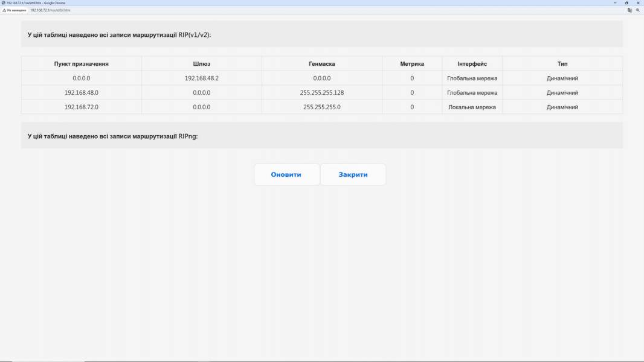
Task: Click the Метрика column header
Action: (412, 64)
